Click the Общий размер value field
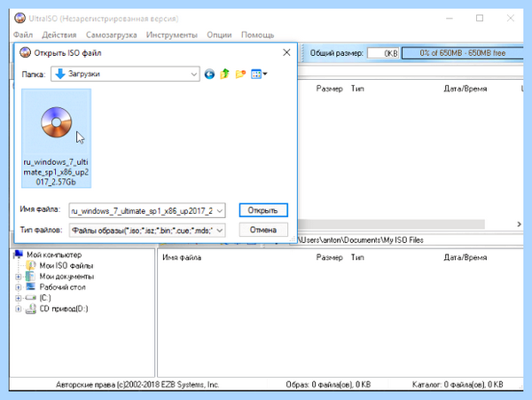The width and height of the screenshot is (532, 400). point(383,53)
